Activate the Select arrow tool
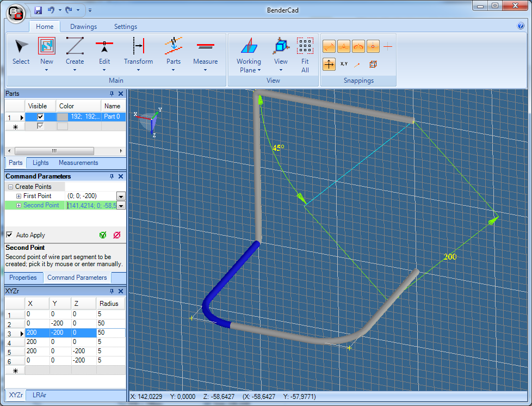This screenshot has width=532, height=406. (21, 46)
